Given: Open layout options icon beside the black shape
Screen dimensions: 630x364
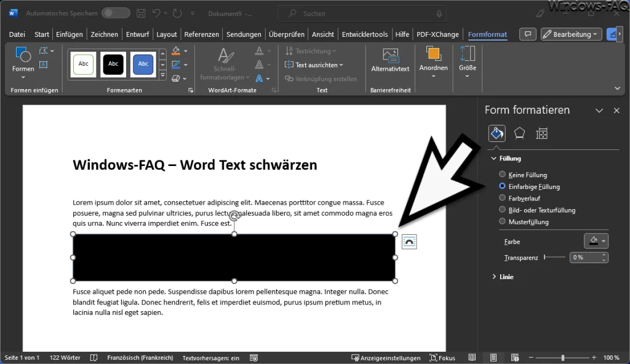Looking at the screenshot, I should point(409,242).
